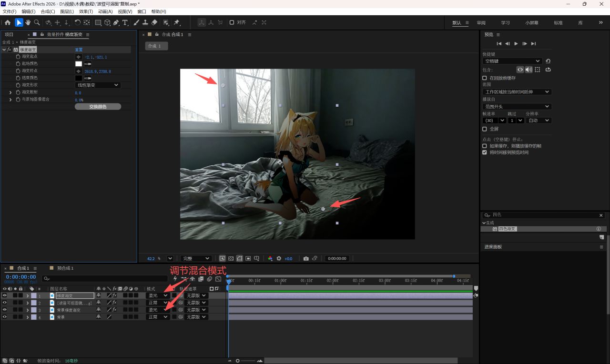The width and height of the screenshot is (610, 364).
Task: Switch to the 项目 panel tab
Action: [x=9, y=34]
